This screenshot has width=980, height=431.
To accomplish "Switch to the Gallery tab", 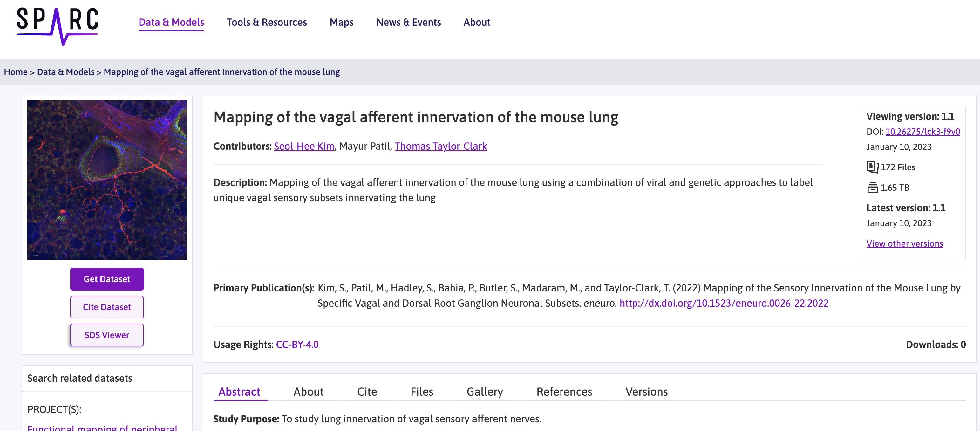I will (x=484, y=392).
